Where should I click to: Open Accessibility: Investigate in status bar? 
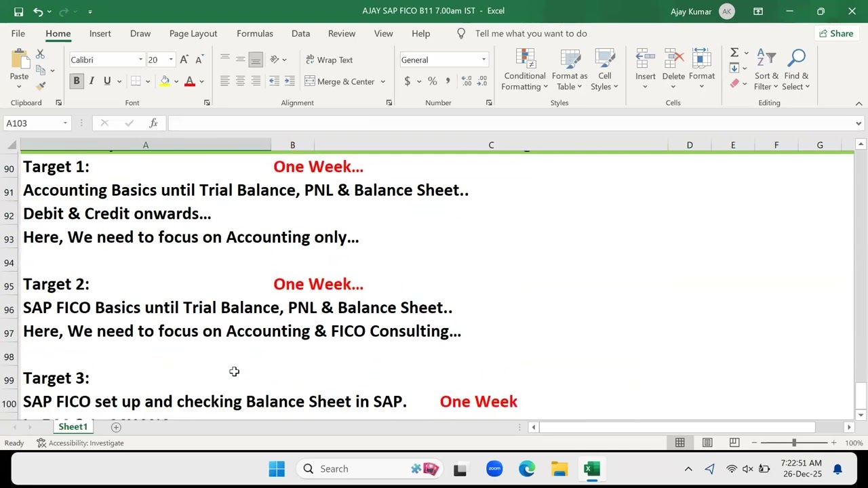(x=80, y=443)
